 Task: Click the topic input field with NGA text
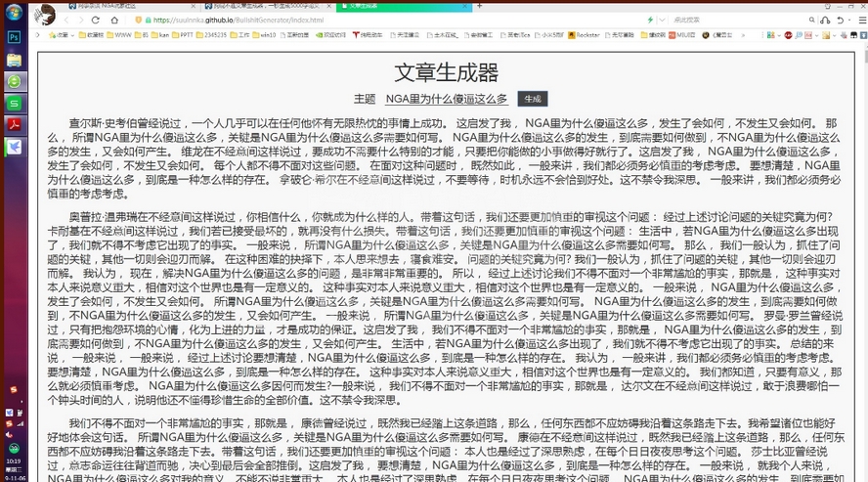pos(447,99)
